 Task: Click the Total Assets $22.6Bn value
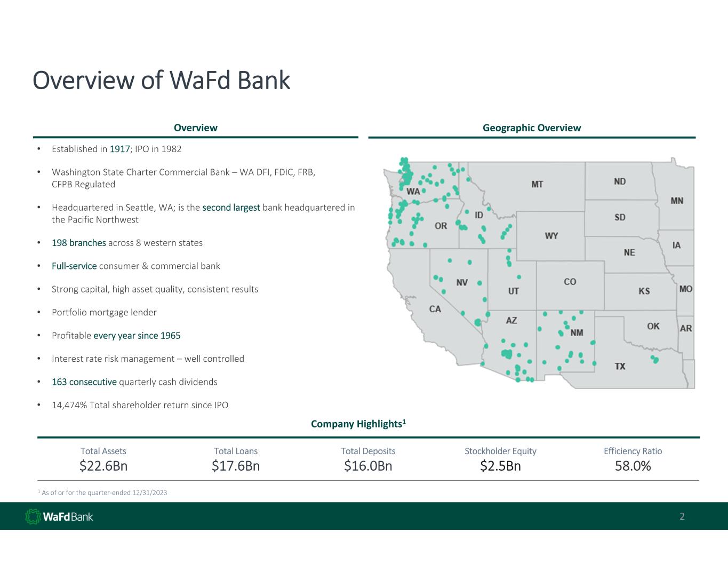(103, 466)
